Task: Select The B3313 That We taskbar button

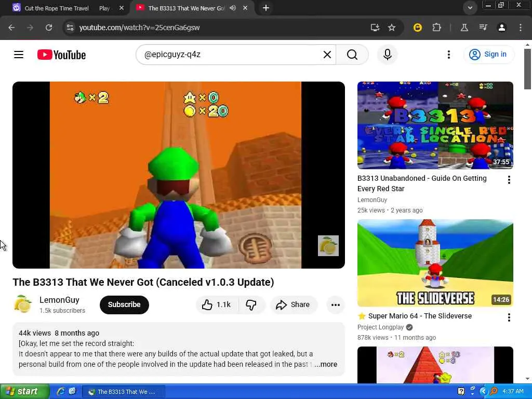Action: (x=124, y=392)
